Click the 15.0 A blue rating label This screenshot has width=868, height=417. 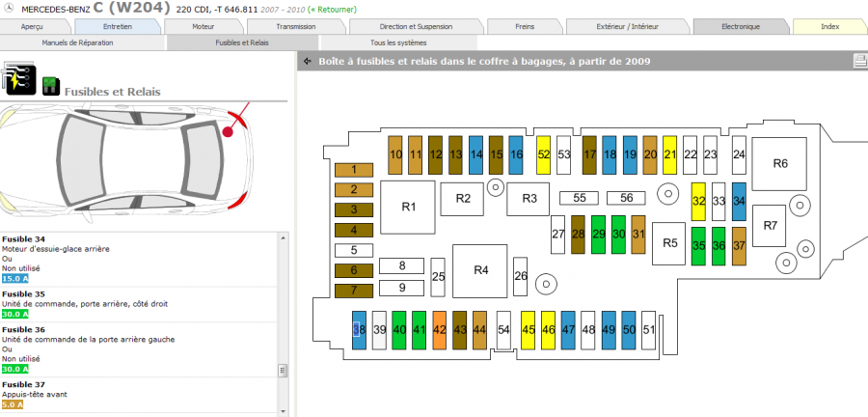click(x=14, y=279)
